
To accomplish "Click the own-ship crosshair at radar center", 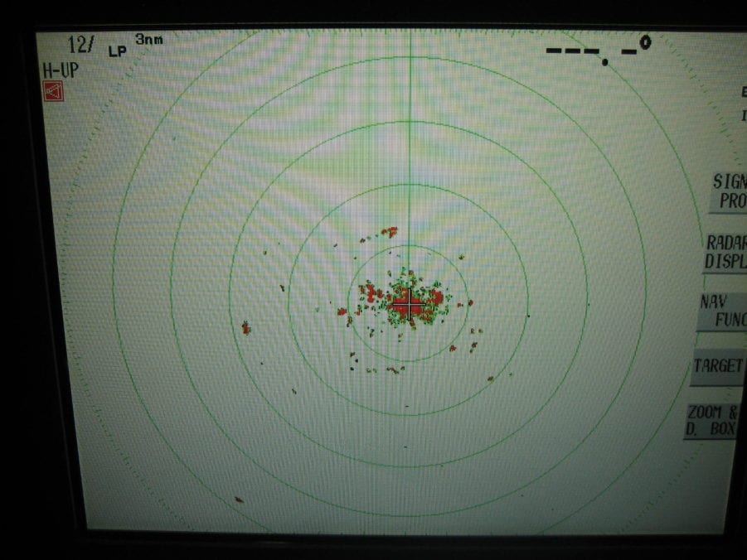I will tap(409, 303).
